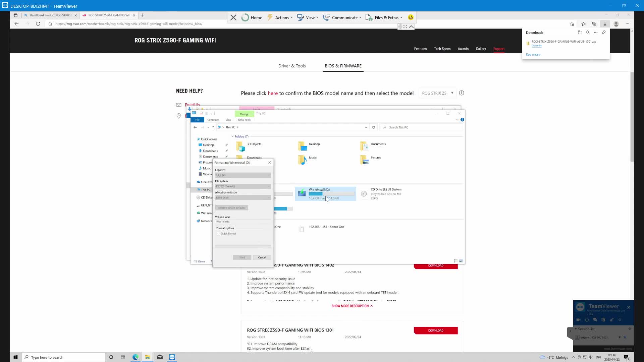The height and width of the screenshot is (362, 644).
Task: Click help question mark beside model selector
Action: 462,93
